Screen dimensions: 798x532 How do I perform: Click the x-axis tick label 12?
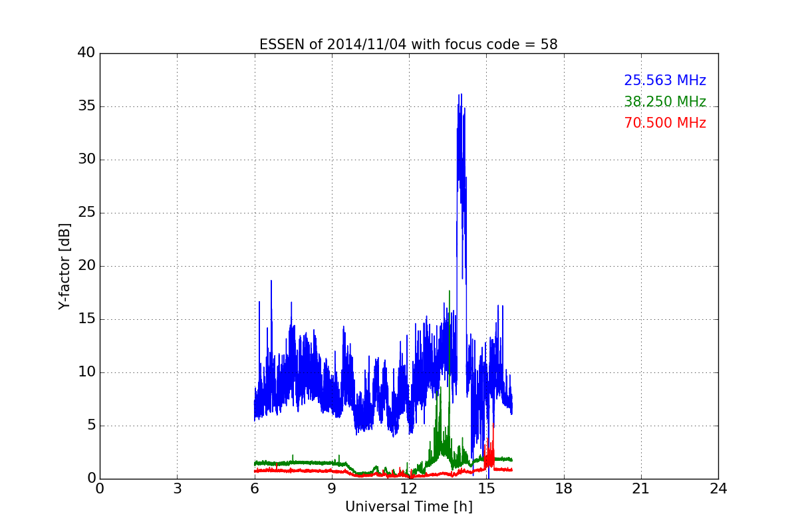pyautogui.click(x=409, y=489)
